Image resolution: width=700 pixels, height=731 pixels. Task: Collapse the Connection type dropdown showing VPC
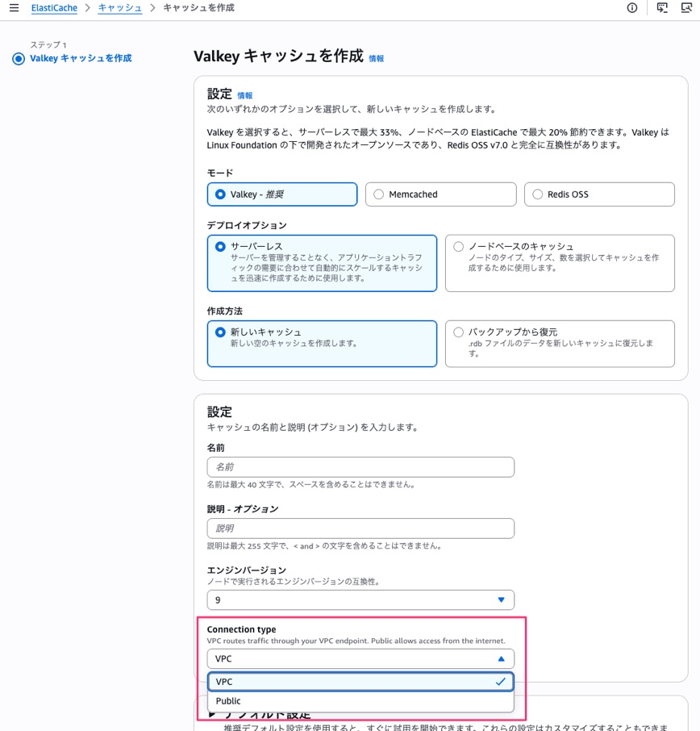(360, 658)
